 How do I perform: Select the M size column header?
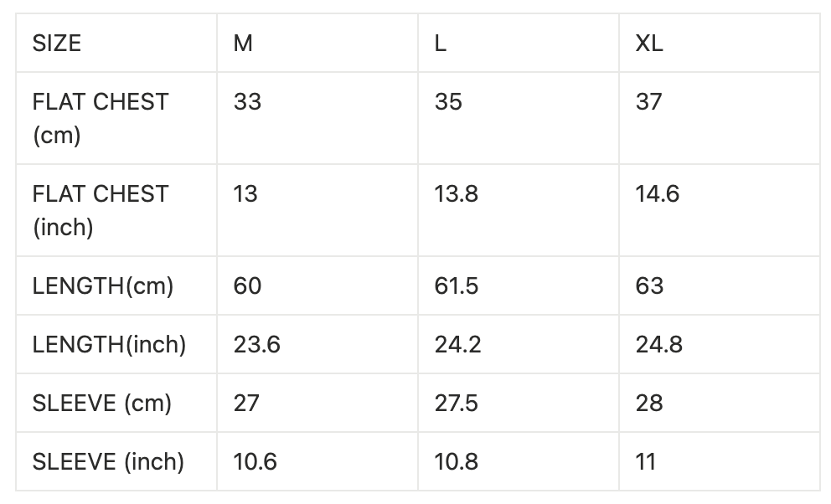pos(243,44)
